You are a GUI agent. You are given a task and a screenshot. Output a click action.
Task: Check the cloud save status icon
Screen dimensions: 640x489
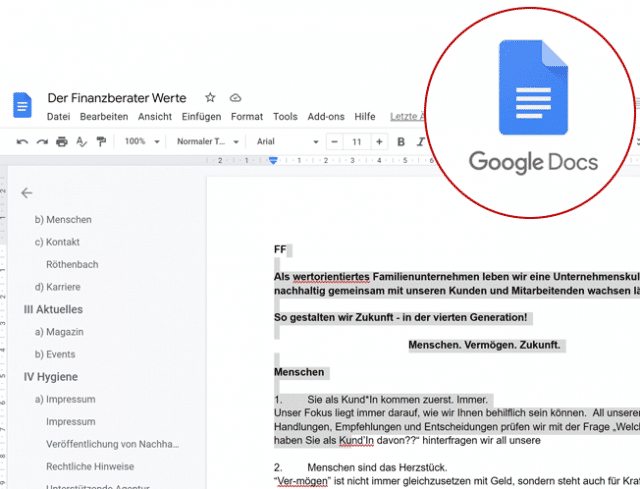[x=236, y=98]
